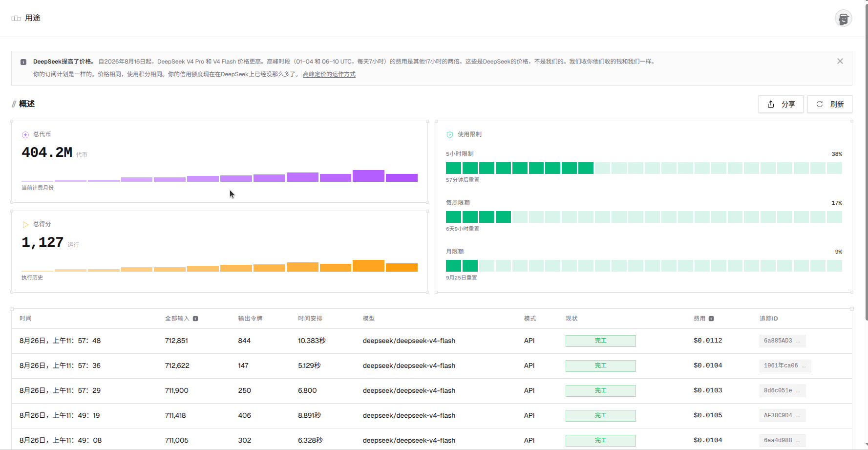Screen dimensions: 868x450
Task: Open the 高峰定价的运作方式 link
Action: pos(329,74)
